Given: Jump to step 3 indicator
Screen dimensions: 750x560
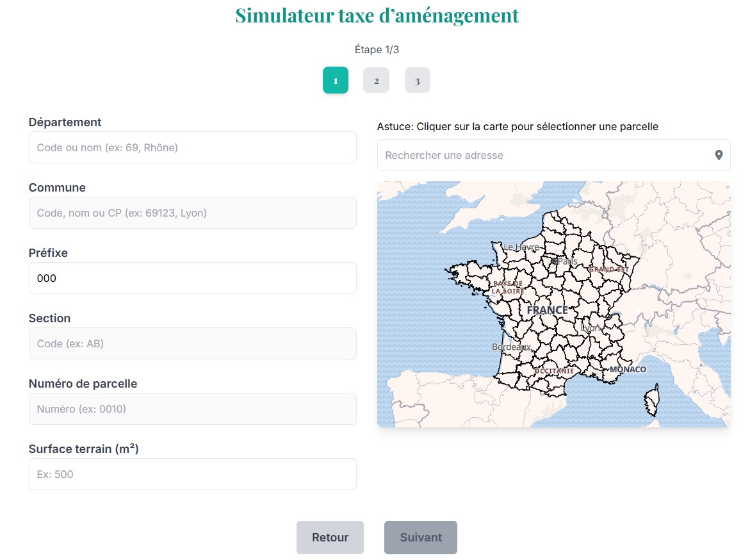Looking at the screenshot, I should click(x=417, y=81).
